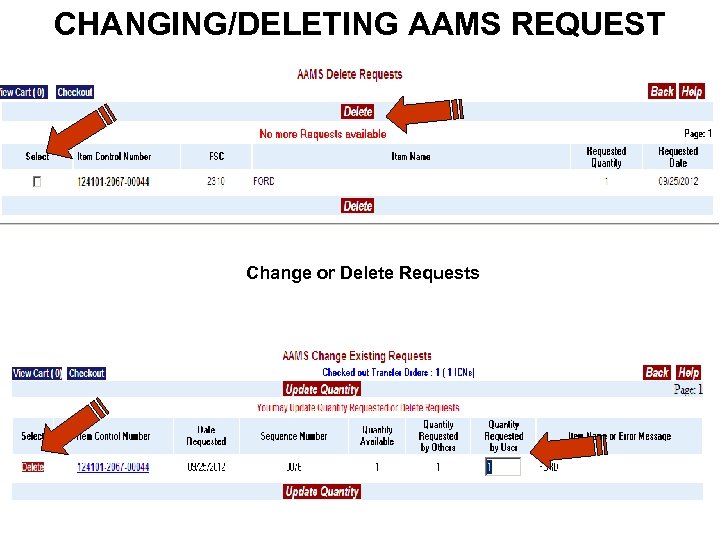Click the Quantity Available column header
The height and width of the screenshot is (540, 720).
377,435
